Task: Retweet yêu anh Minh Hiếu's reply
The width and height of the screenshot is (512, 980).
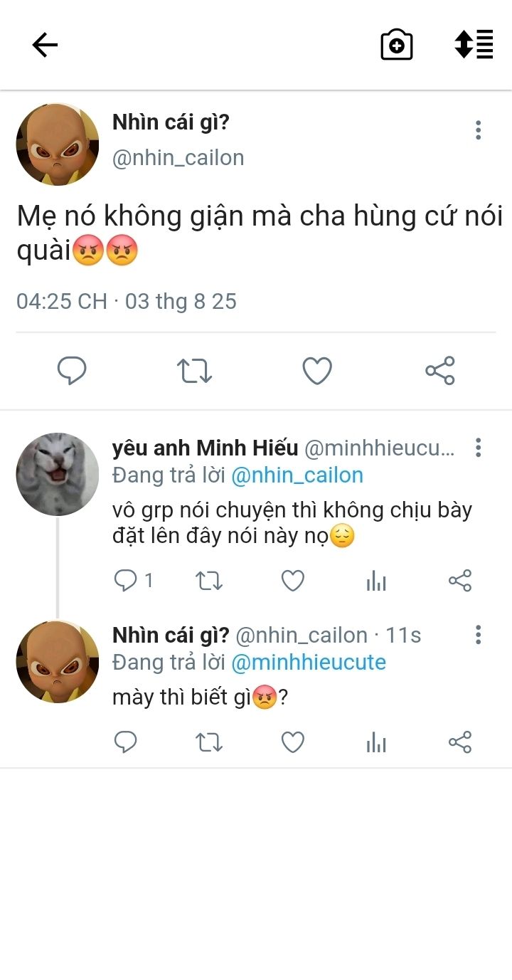Action: click(209, 581)
